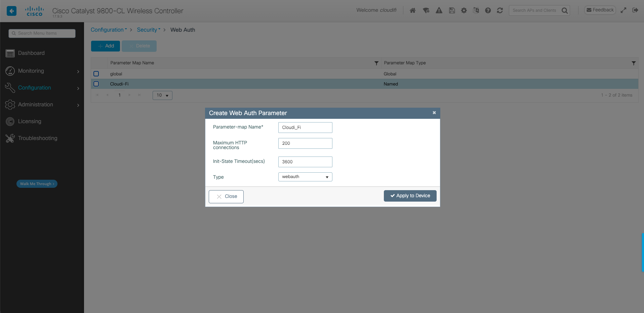Click the Parameter-map Name input field
Image resolution: width=644 pixels, height=313 pixels.
click(305, 128)
